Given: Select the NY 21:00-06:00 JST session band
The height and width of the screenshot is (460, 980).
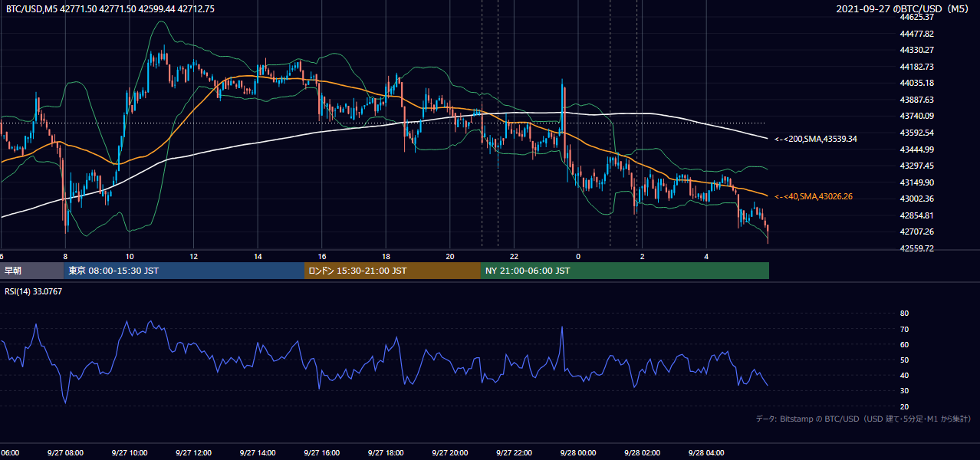Looking at the screenshot, I should point(625,271).
